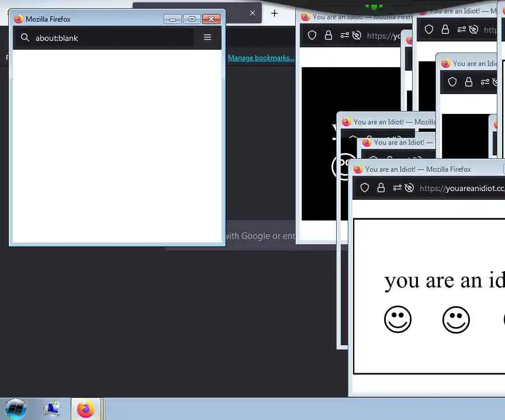Click the Google search box in background window
Screen dimensions: 505x420
pos(260,235)
